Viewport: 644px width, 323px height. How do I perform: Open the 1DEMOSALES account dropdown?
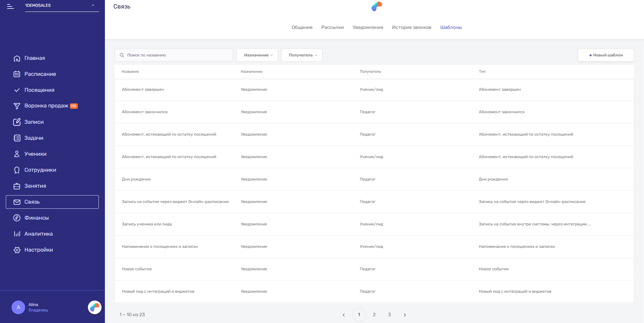click(62, 5)
